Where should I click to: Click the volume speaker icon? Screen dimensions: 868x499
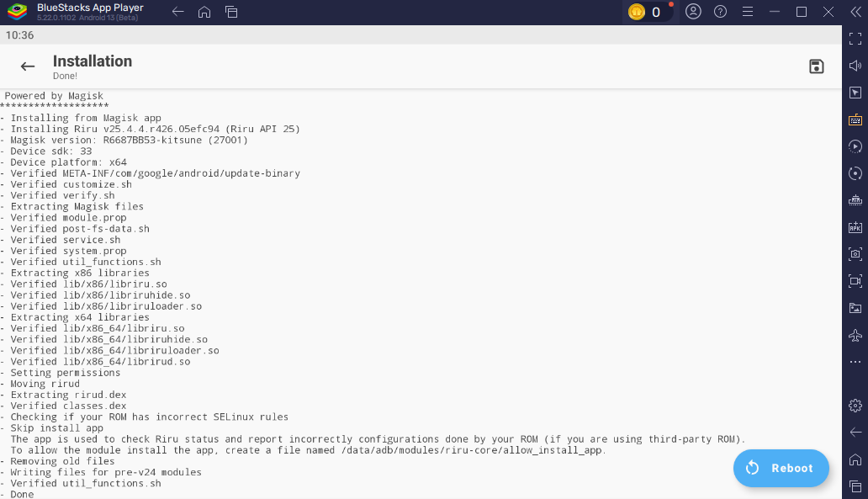click(x=855, y=66)
